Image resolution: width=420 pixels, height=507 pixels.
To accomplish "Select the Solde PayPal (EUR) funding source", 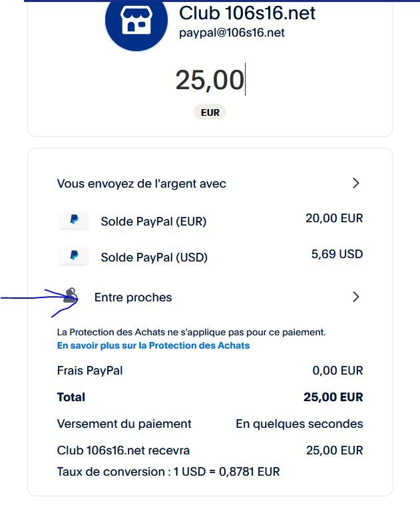I will (x=153, y=221).
